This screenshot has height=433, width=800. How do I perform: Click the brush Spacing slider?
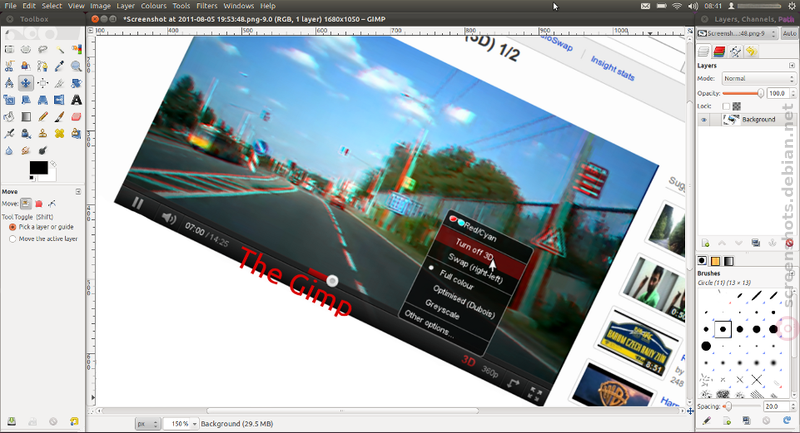tap(742, 406)
